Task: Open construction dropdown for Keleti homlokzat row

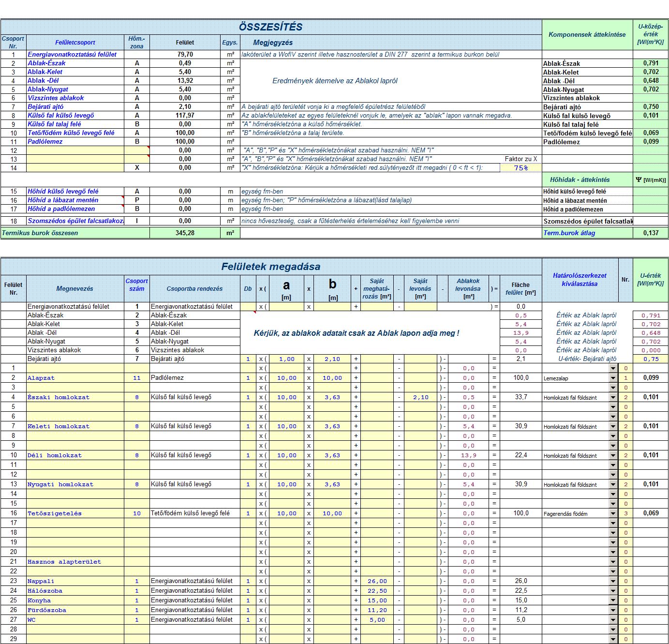Action: click(x=613, y=426)
